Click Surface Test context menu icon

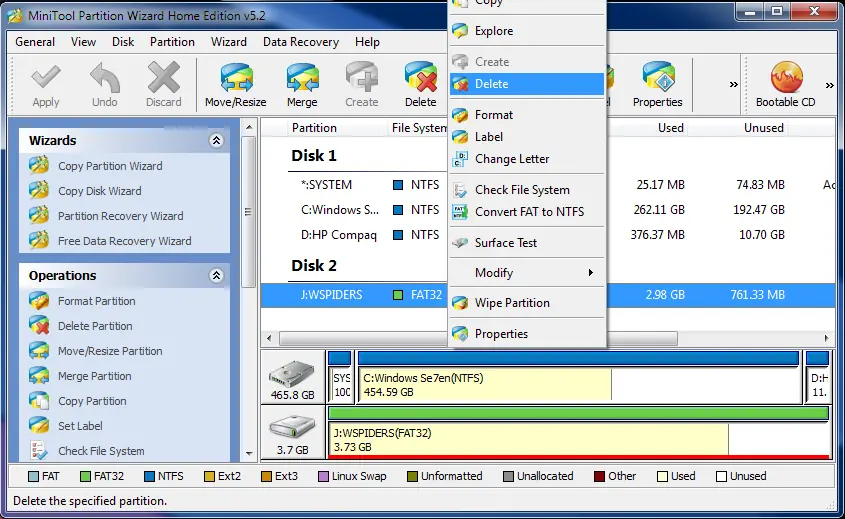[x=460, y=243]
